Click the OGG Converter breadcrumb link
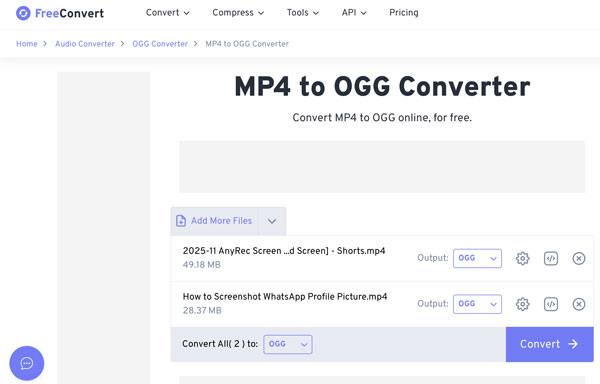 (x=160, y=44)
